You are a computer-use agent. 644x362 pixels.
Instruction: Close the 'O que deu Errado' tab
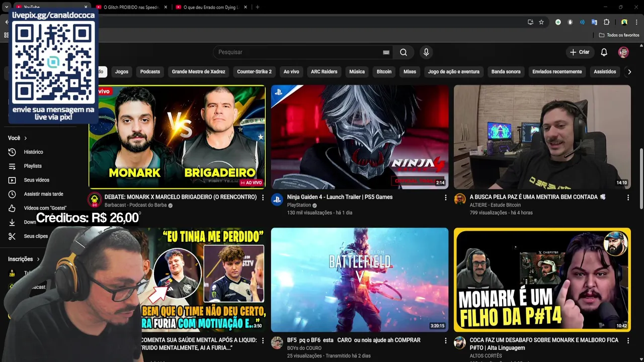click(245, 7)
